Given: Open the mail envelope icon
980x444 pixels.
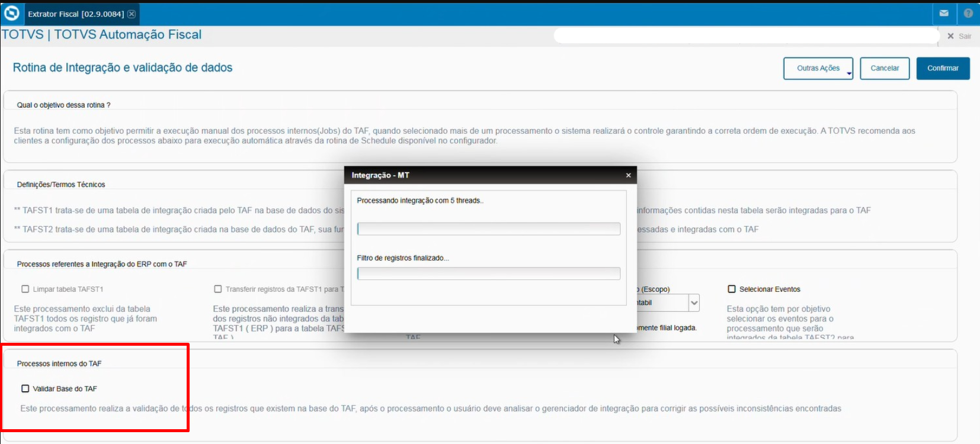Looking at the screenshot, I should pyautogui.click(x=944, y=13).
